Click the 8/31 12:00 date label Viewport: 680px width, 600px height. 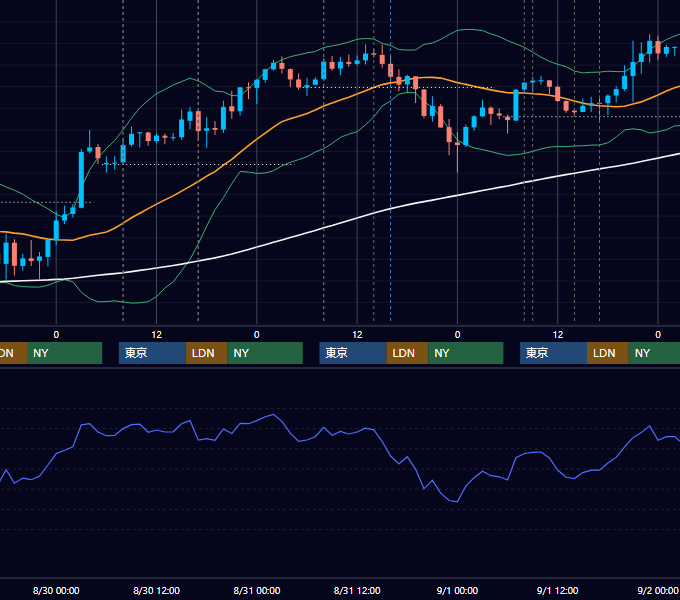[357, 590]
